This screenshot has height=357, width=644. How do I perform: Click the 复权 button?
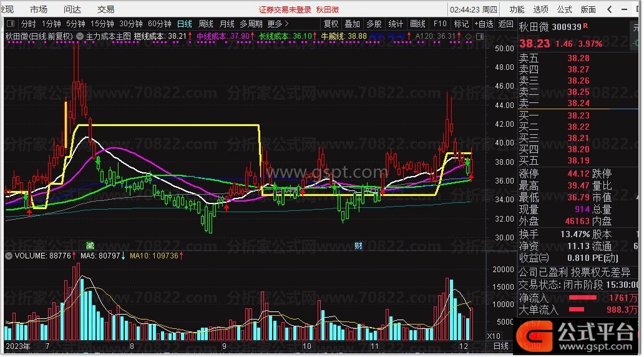point(331,24)
